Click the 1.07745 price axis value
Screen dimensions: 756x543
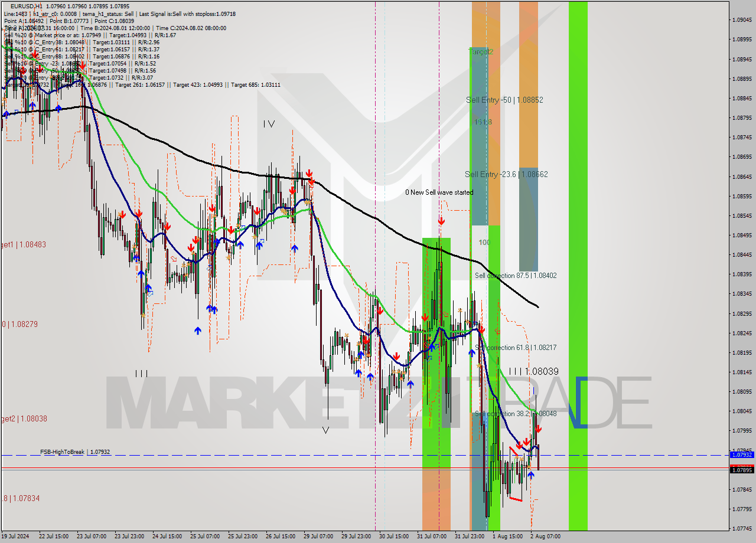click(742, 528)
